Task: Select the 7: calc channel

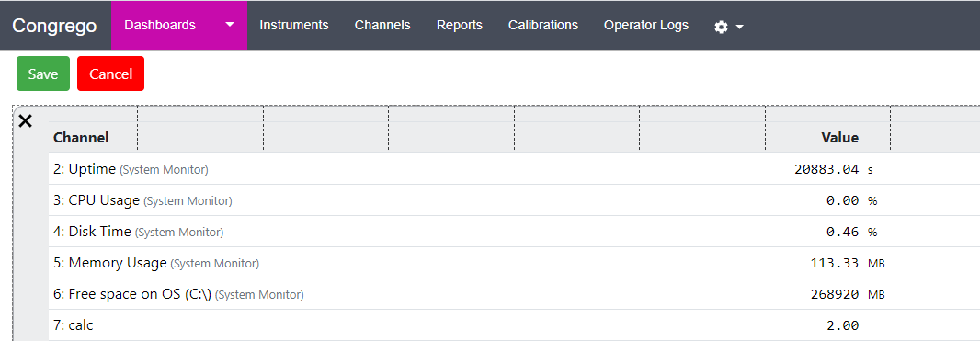Action: tap(74, 325)
